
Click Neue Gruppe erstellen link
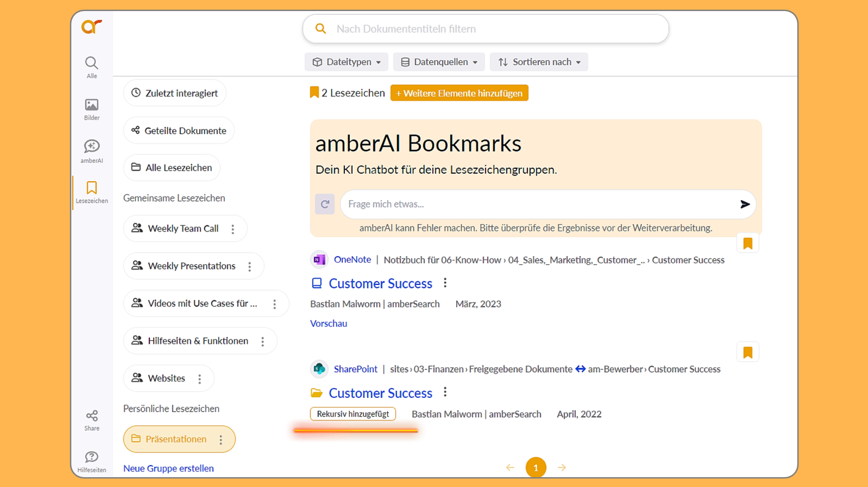[168, 468]
